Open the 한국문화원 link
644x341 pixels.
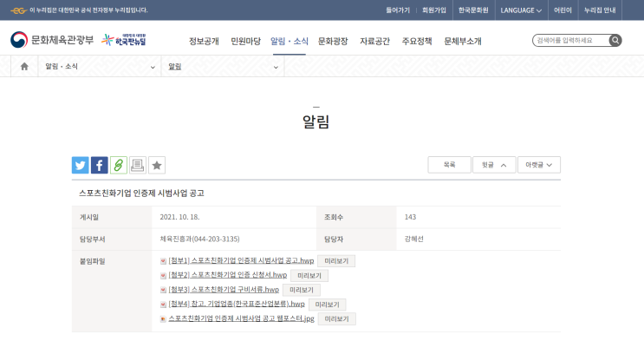pos(473,10)
